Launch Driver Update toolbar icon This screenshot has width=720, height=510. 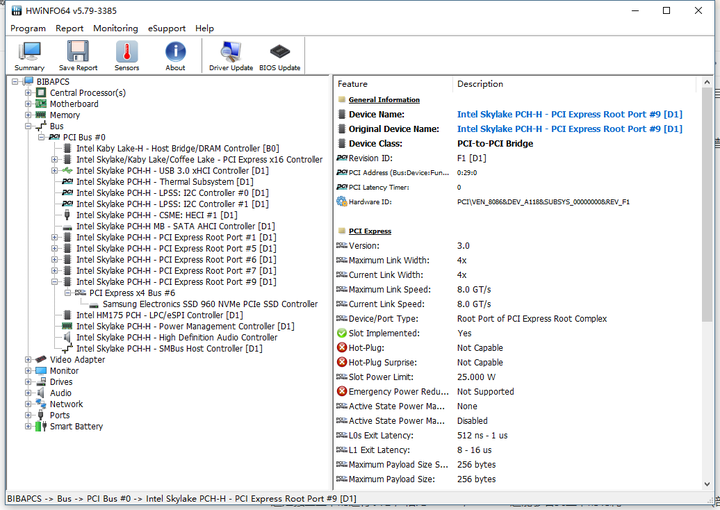coord(231,51)
